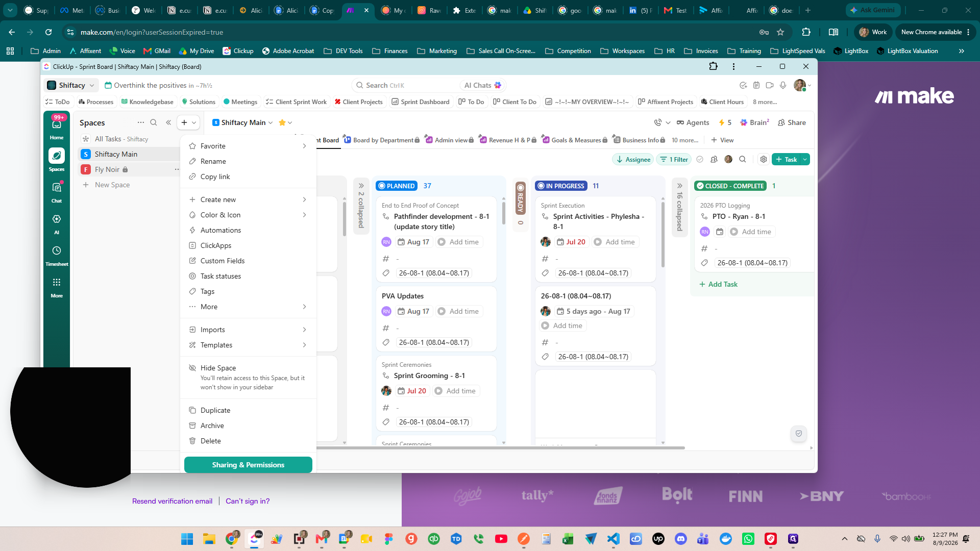Open the board settings gear icon
Screen dimensions: 980x551
764,159
